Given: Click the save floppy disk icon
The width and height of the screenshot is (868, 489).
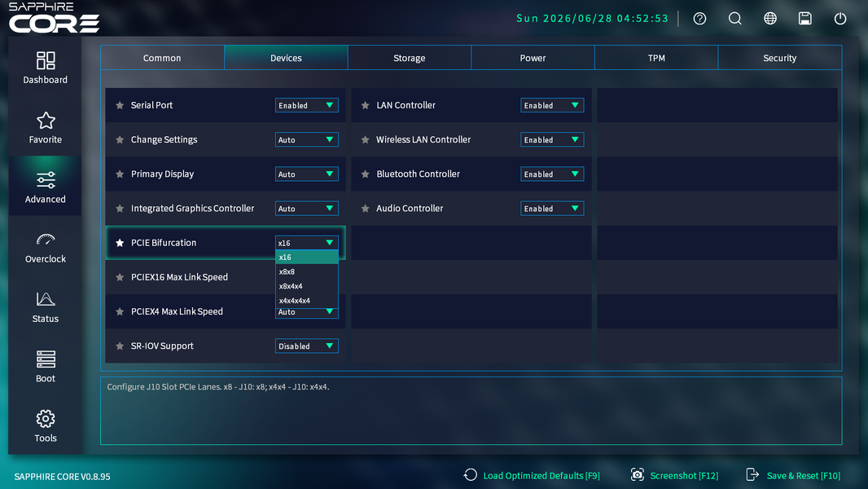Looking at the screenshot, I should pos(804,19).
